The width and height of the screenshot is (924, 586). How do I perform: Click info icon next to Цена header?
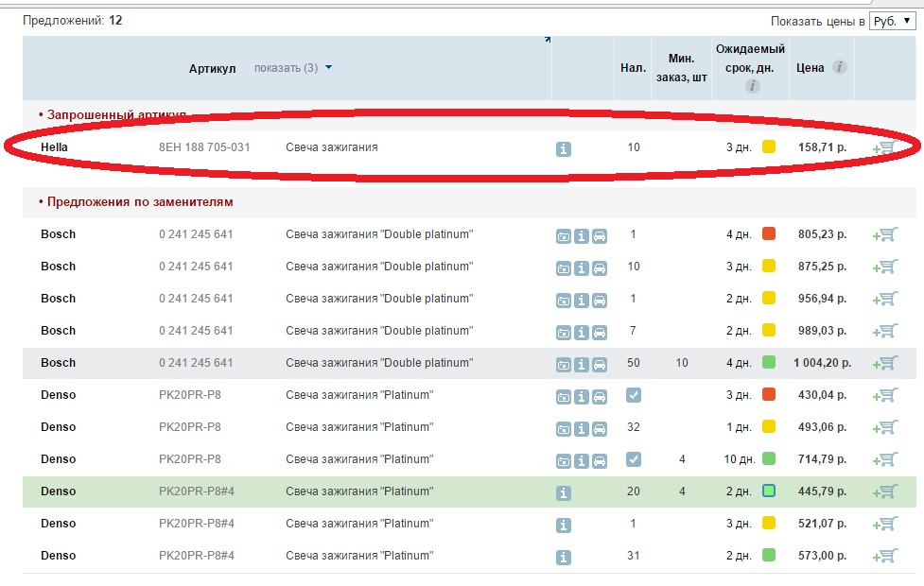point(839,68)
